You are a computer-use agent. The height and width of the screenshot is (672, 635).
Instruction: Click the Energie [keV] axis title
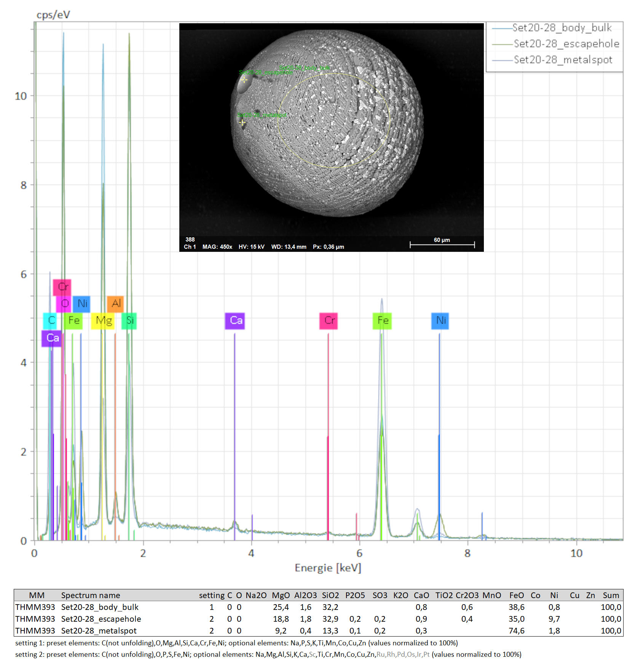[328, 568]
